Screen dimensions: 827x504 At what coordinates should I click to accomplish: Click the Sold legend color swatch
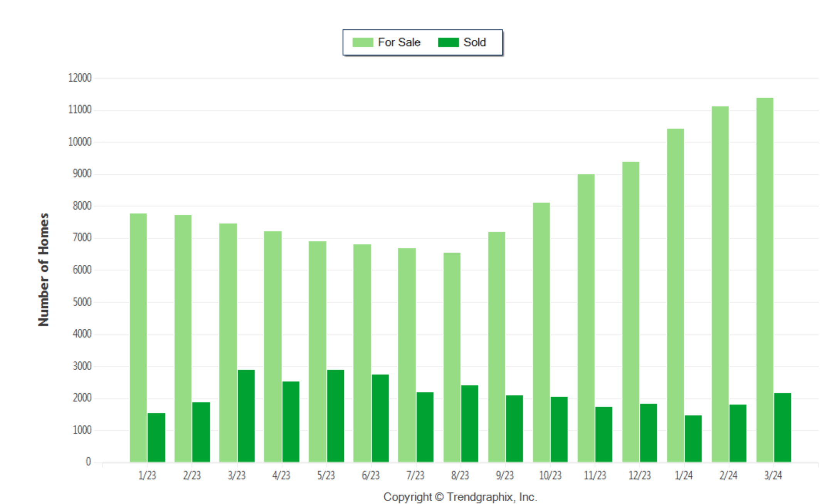(448, 42)
